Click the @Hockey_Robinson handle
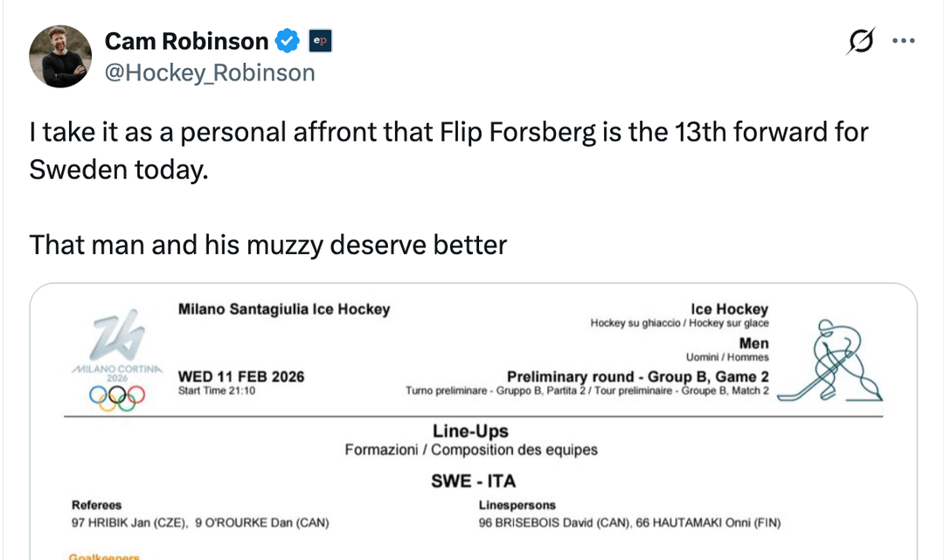Screen dimensions: 944x560 point(210,73)
